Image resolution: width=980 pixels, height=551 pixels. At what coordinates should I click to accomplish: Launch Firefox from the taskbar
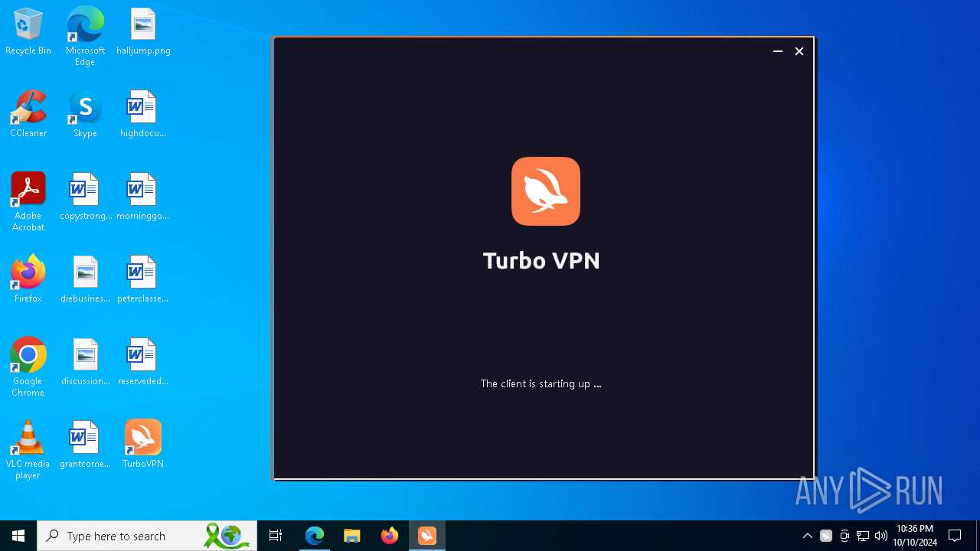(x=390, y=536)
